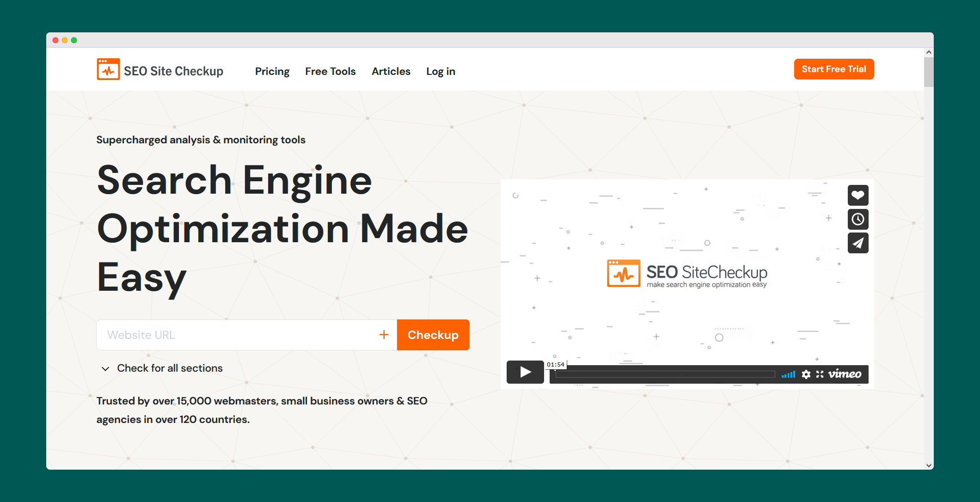Share video using paper plane icon
This screenshot has width=980, height=502.
[x=857, y=243]
